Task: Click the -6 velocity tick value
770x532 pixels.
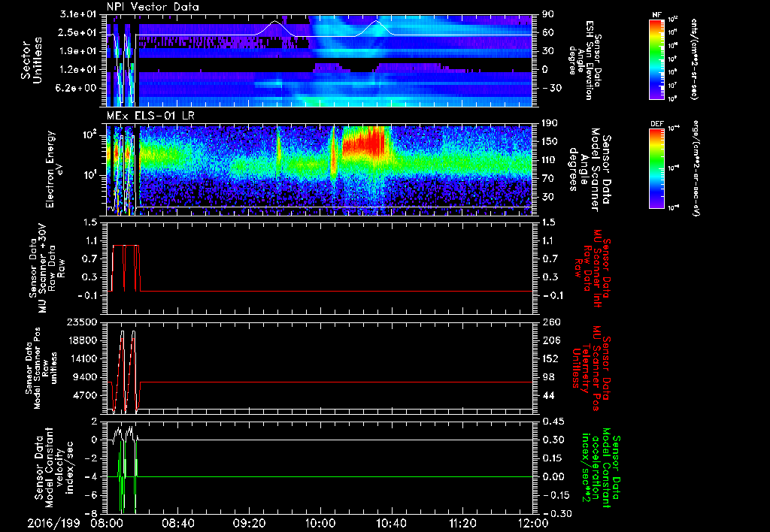Action: (x=91, y=496)
